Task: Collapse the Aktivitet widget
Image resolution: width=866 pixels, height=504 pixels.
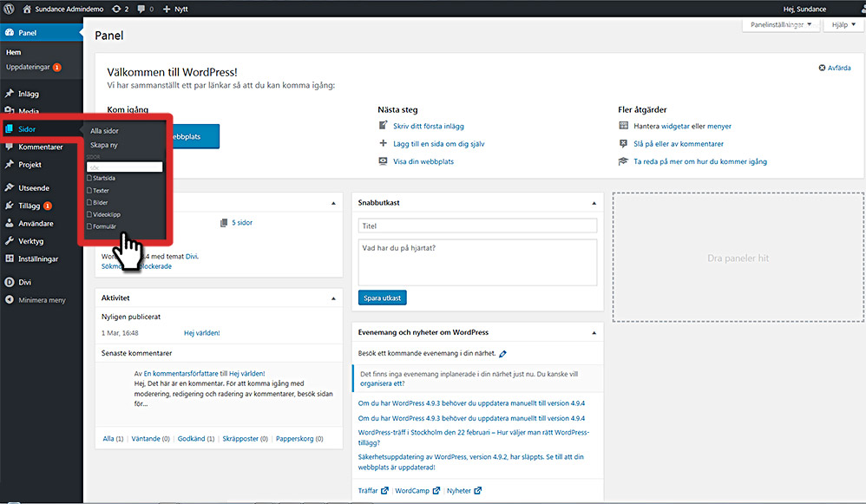Action: pyautogui.click(x=333, y=298)
